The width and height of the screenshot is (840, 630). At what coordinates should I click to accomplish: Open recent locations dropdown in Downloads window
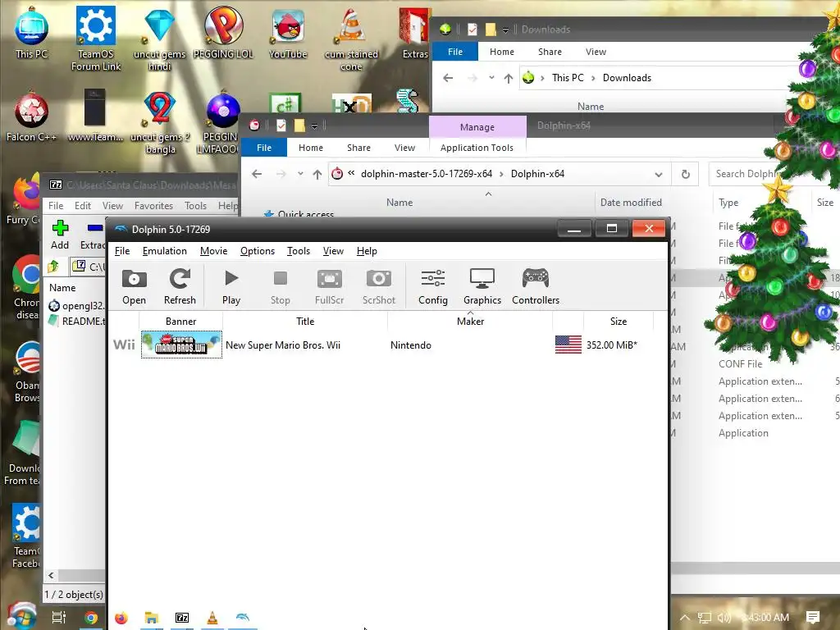click(x=491, y=78)
